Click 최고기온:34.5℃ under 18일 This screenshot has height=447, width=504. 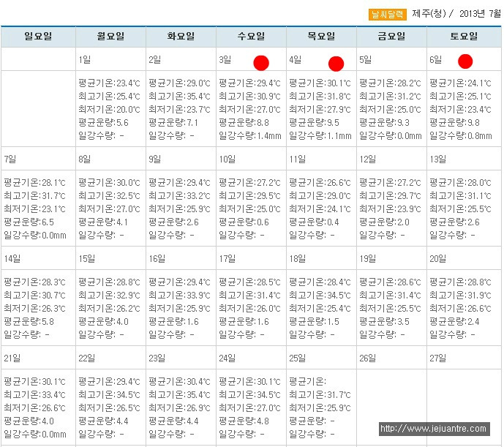click(320, 295)
